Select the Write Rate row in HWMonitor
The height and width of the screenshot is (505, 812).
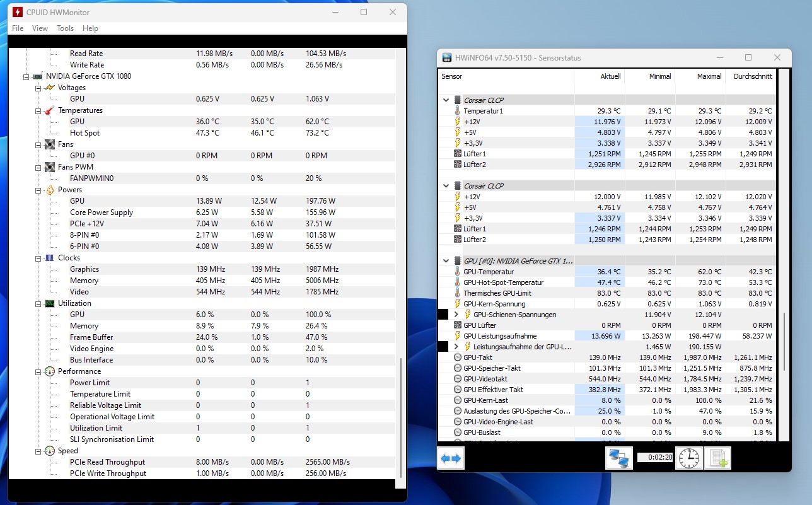pyautogui.click(x=231, y=65)
